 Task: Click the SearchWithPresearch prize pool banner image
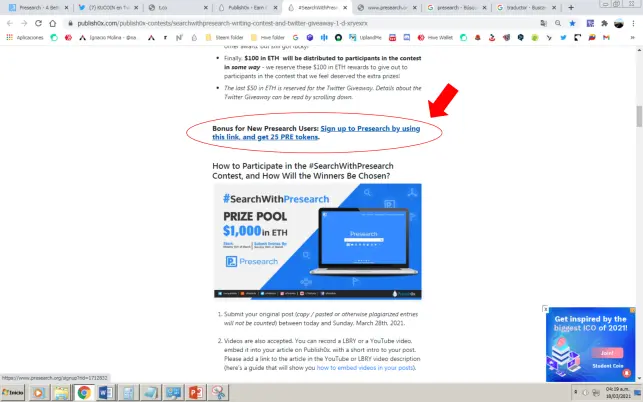click(x=317, y=241)
